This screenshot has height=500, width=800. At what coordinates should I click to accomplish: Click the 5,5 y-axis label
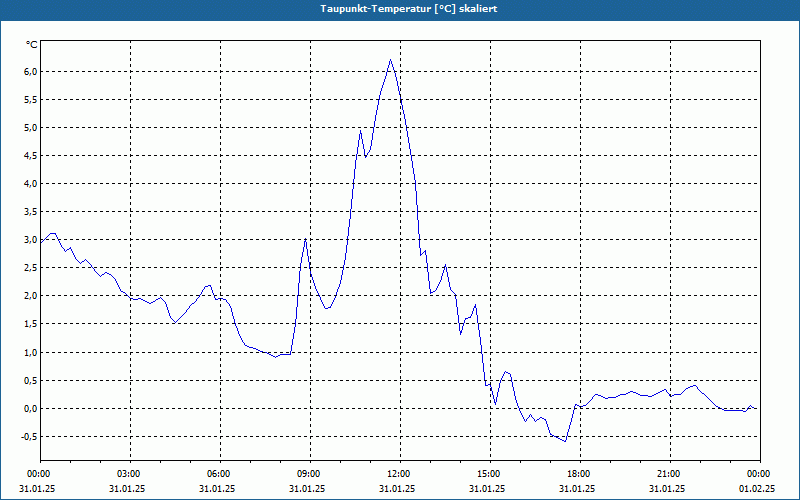coord(31,99)
